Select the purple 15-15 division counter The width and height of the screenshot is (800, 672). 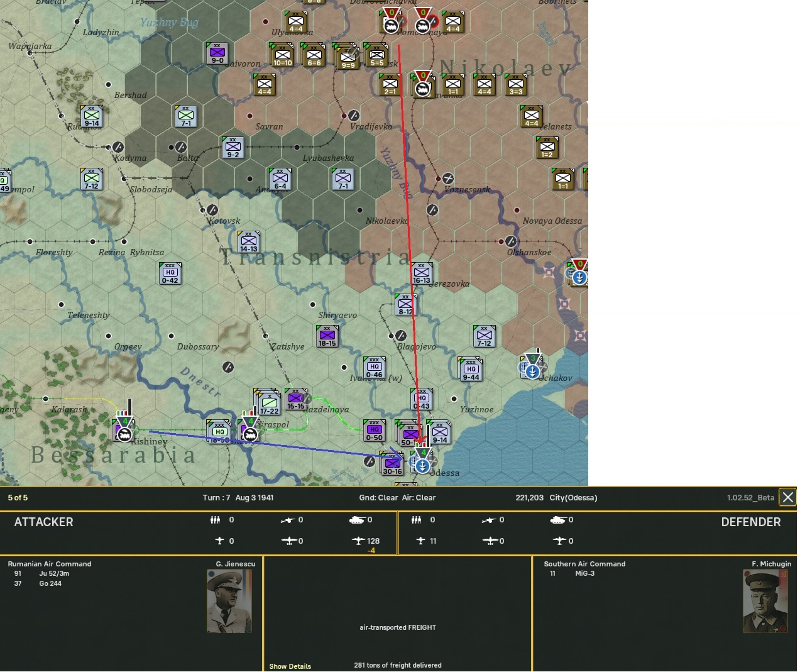[x=296, y=399]
